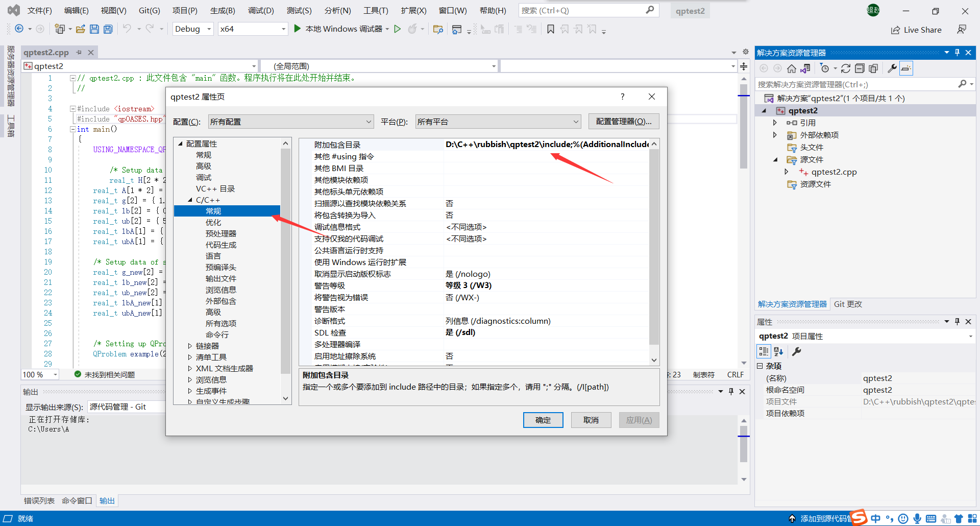Screen dimensions: 980x526
Task: Click the Find in Files folder icon
Action: tap(438, 29)
